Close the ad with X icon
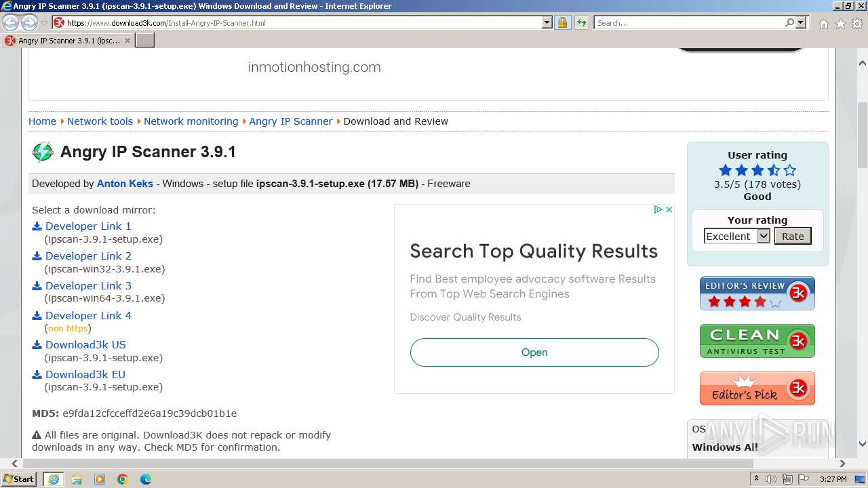The height and width of the screenshot is (488, 868). pos(669,209)
